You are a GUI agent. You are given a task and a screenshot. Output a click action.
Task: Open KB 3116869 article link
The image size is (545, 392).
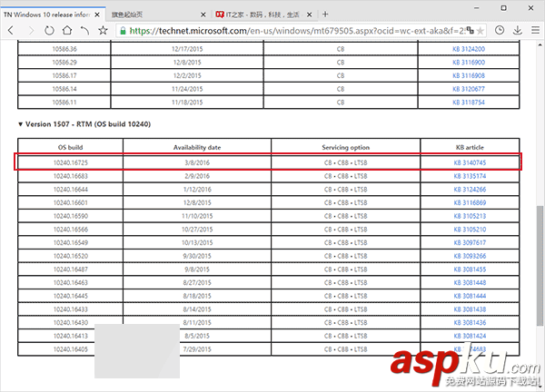470,202
